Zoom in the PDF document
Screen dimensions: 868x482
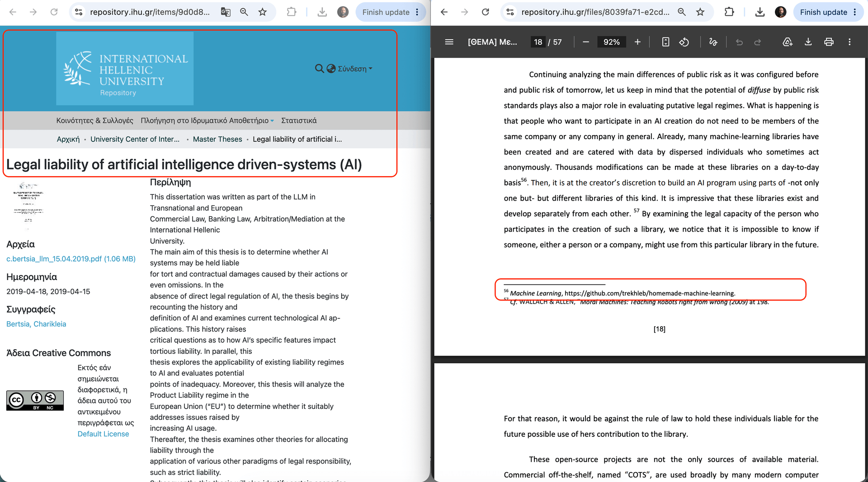pos(637,42)
